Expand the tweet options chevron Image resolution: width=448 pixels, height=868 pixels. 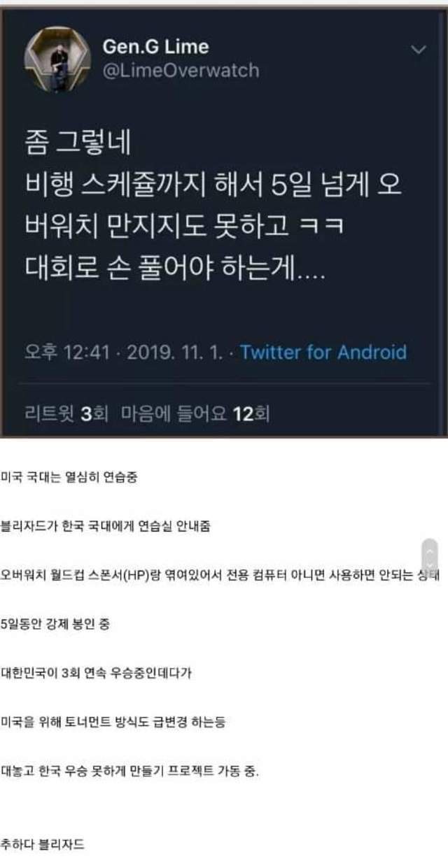point(419,50)
